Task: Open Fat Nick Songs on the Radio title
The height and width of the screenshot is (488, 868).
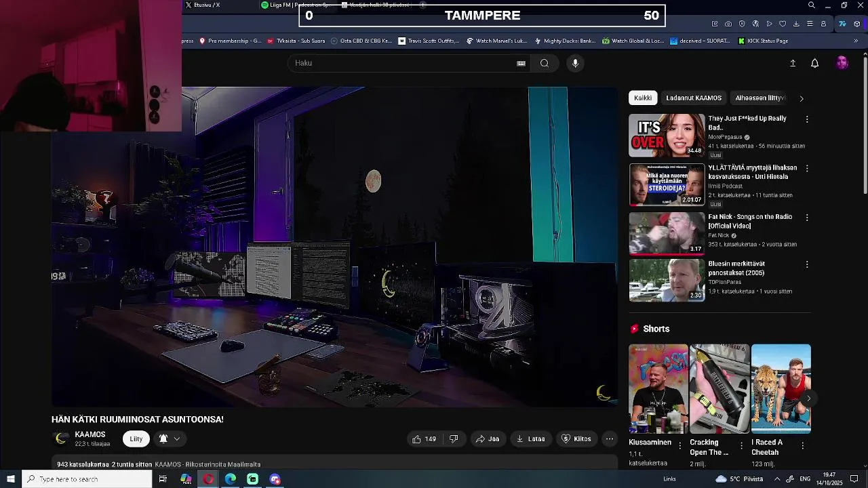Action: pyautogui.click(x=750, y=221)
